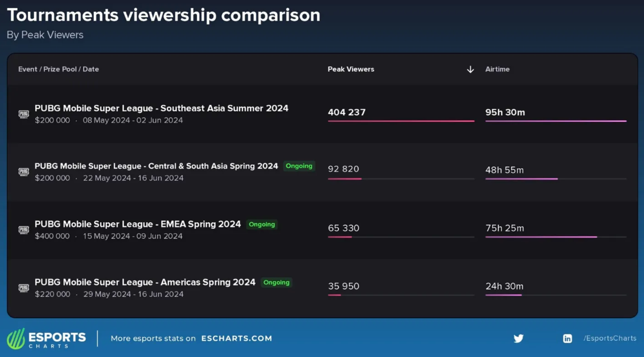
Task: Click the airtime bar under 75h 25m
Action: point(556,237)
